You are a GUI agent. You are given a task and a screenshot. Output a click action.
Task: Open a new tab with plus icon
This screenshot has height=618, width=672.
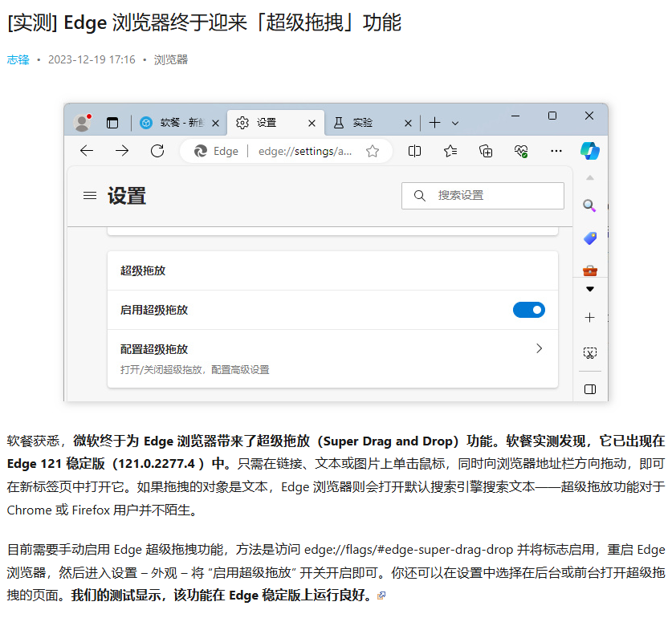click(434, 123)
